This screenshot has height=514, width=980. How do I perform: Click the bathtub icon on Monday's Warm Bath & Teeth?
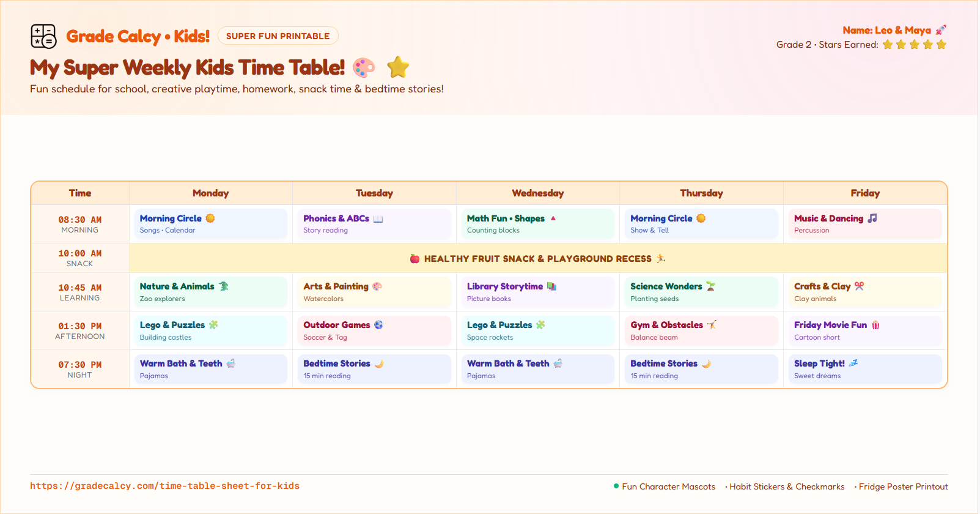coord(231,363)
